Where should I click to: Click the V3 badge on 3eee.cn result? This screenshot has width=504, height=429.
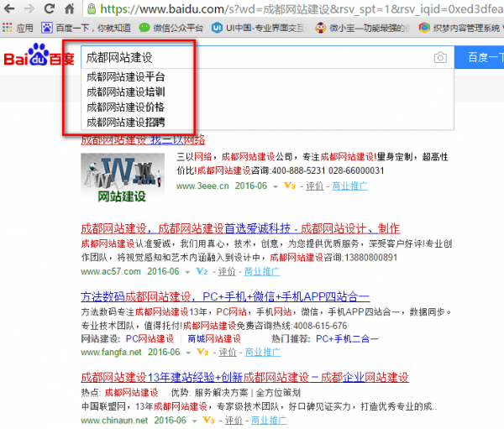click(289, 186)
